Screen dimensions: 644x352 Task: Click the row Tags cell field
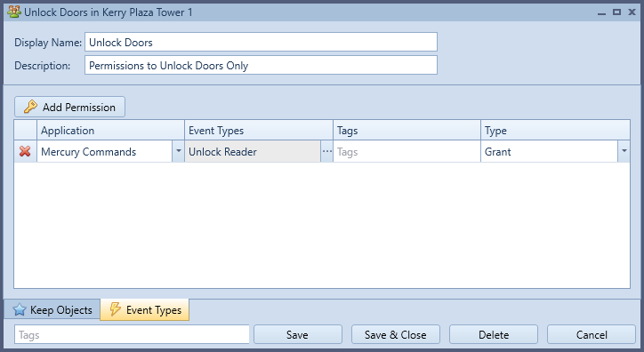[407, 151]
